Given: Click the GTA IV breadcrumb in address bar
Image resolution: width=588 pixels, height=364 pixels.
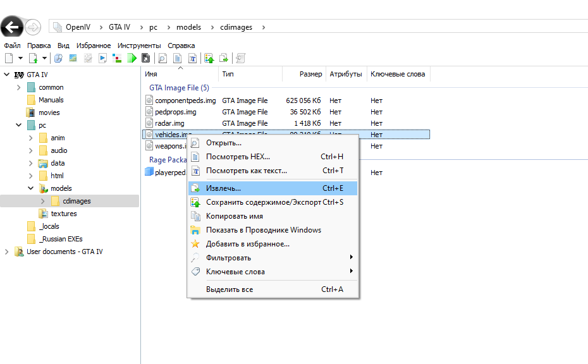Looking at the screenshot, I should pos(119,27).
